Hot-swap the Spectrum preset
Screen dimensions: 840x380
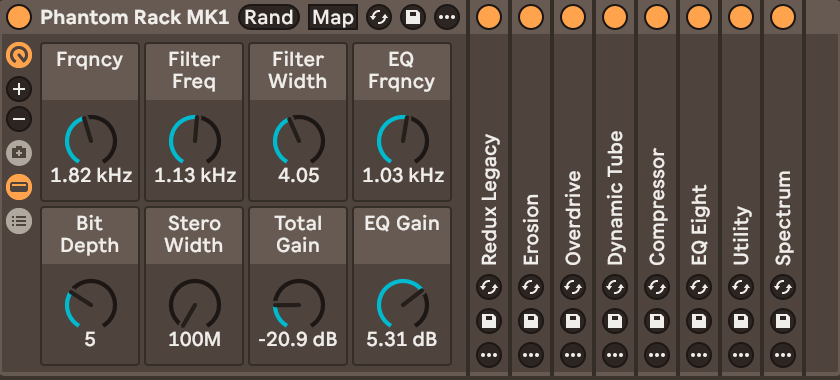point(783,287)
